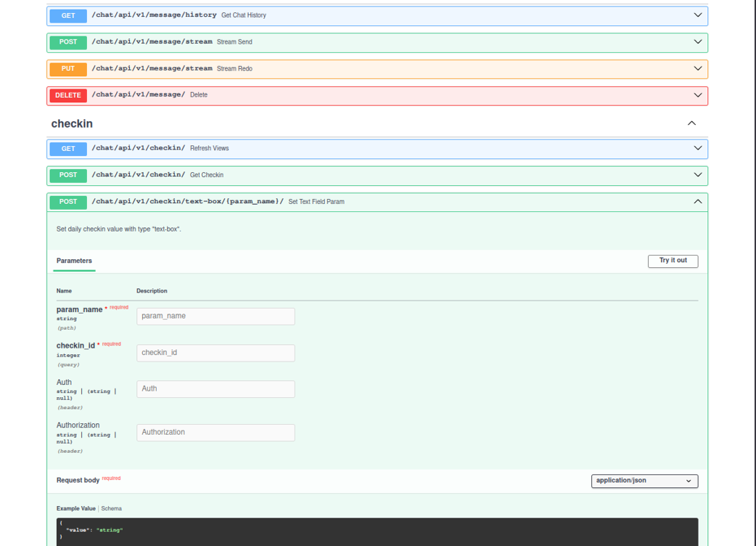Click the Try it out button
The width and height of the screenshot is (756, 546).
pyautogui.click(x=673, y=261)
